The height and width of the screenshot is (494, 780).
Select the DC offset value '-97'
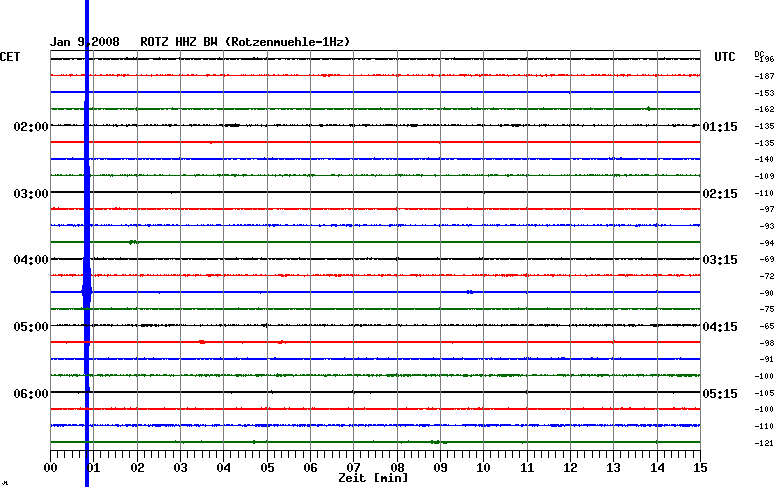click(766, 209)
